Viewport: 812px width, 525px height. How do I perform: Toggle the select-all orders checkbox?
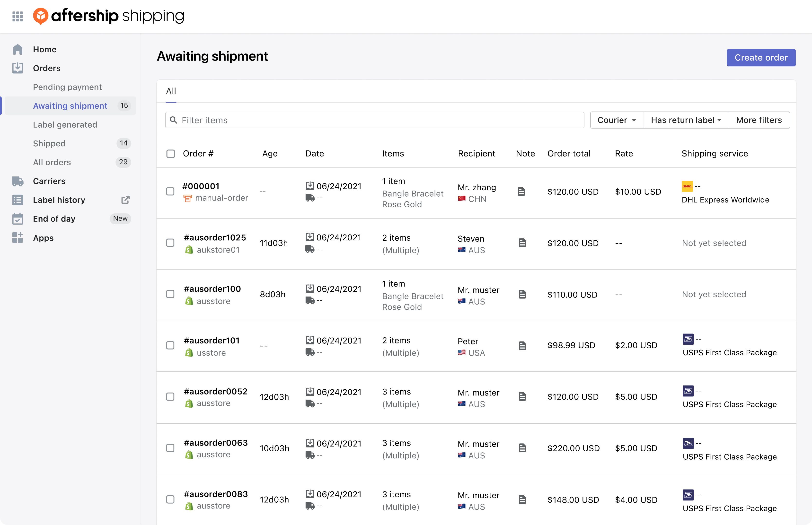171,154
